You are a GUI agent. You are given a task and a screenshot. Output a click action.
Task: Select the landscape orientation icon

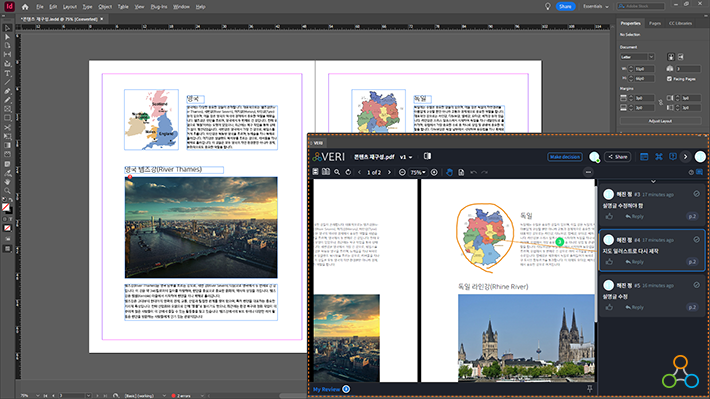(681, 57)
